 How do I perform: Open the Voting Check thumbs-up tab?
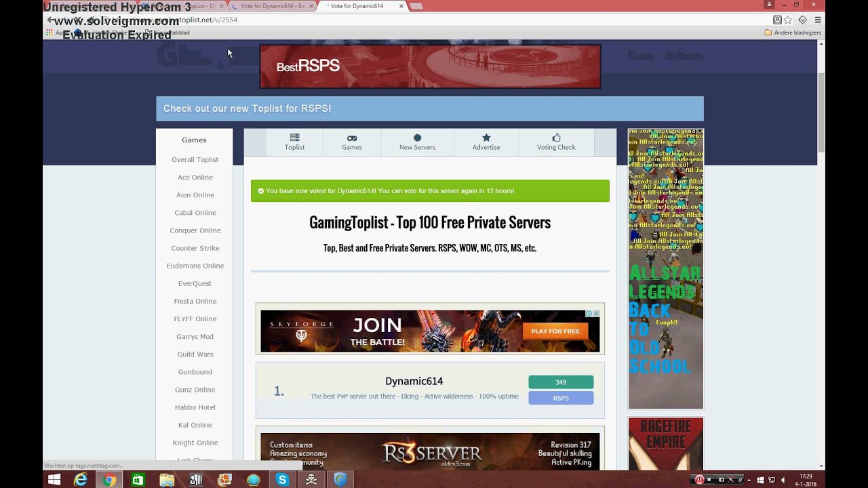(x=556, y=142)
